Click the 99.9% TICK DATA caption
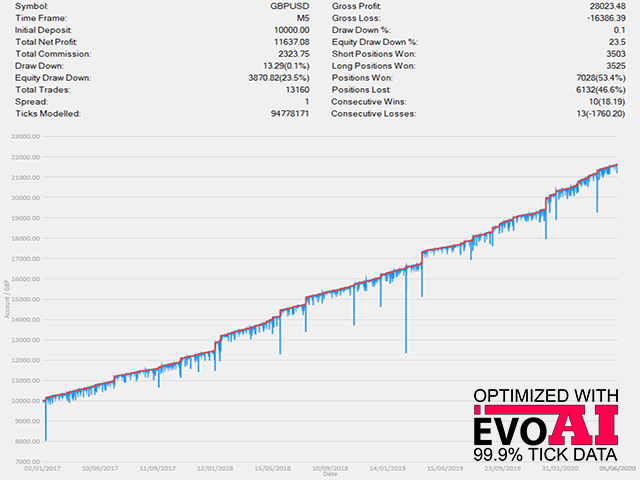This screenshot has height=480, width=640. tap(545, 455)
